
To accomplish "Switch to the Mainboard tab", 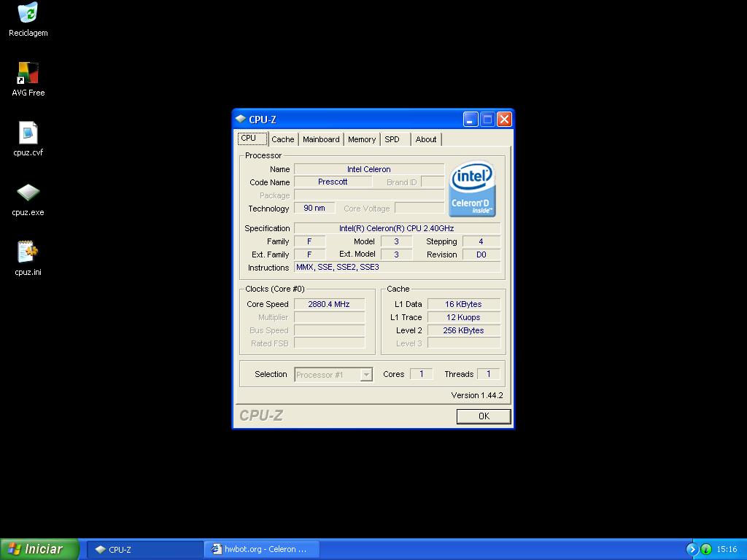I will pos(321,139).
